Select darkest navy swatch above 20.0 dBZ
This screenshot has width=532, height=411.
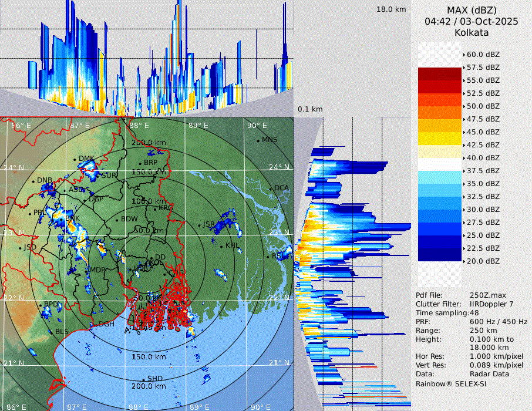[x=440, y=254]
